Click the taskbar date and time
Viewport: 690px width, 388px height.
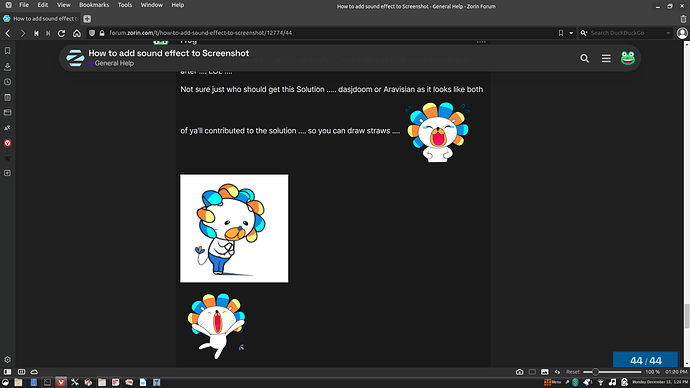pyautogui.click(x=660, y=382)
